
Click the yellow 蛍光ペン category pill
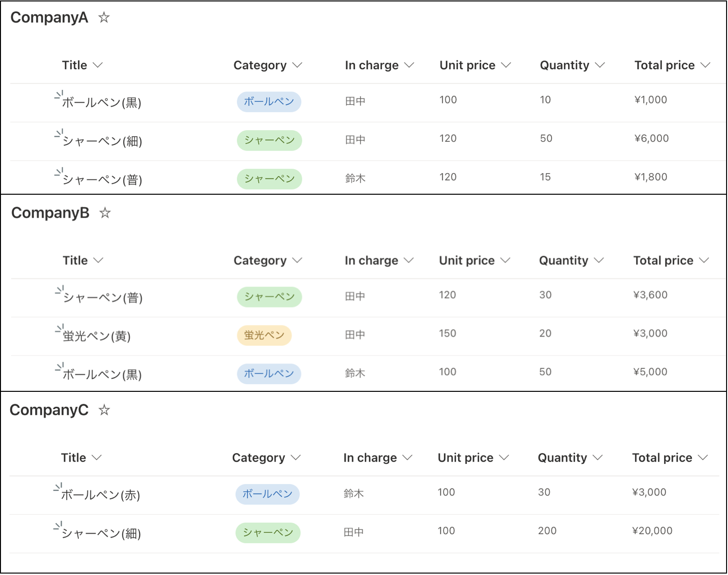pos(264,335)
